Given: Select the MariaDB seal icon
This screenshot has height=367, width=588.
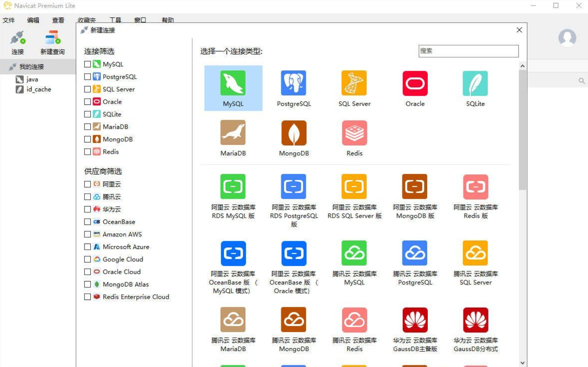Looking at the screenshot, I should coord(233,133).
